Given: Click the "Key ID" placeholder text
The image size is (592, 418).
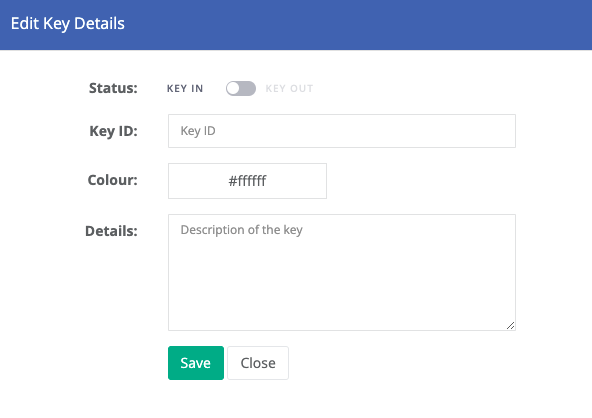Looking at the screenshot, I should coord(198,131).
